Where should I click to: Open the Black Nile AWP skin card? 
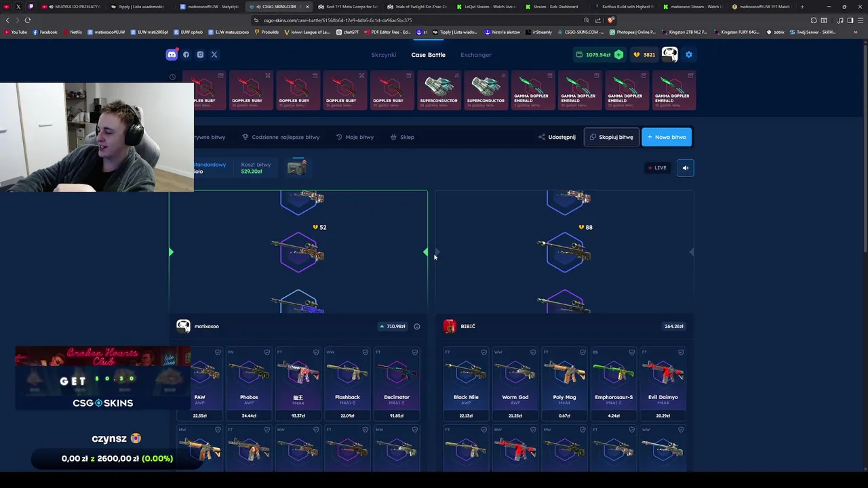pos(466,384)
